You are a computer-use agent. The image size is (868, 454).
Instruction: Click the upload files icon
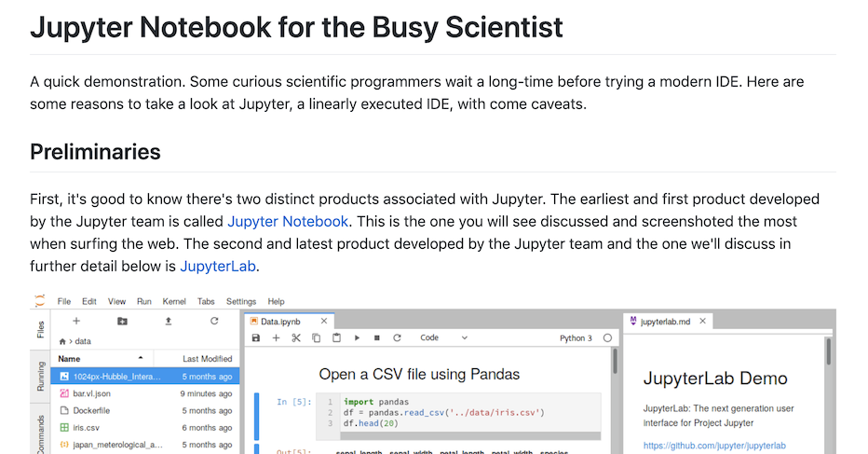[x=169, y=321]
